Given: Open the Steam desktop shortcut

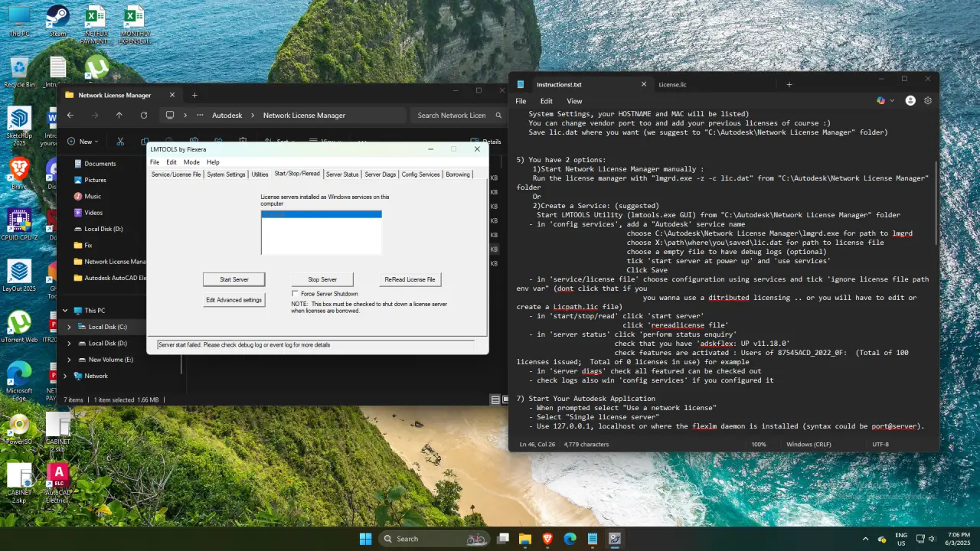Looking at the screenshot, I should coord(57,21).
